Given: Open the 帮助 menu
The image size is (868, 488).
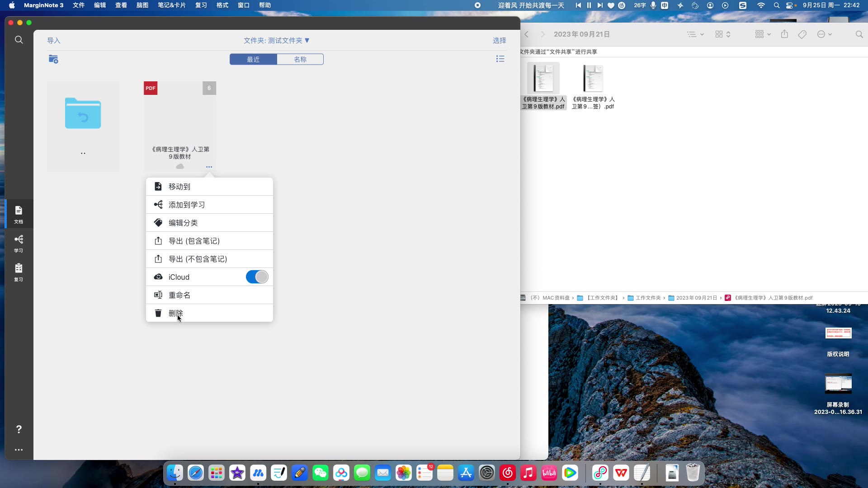Looking at the screenshot, I should coord(265,5).
